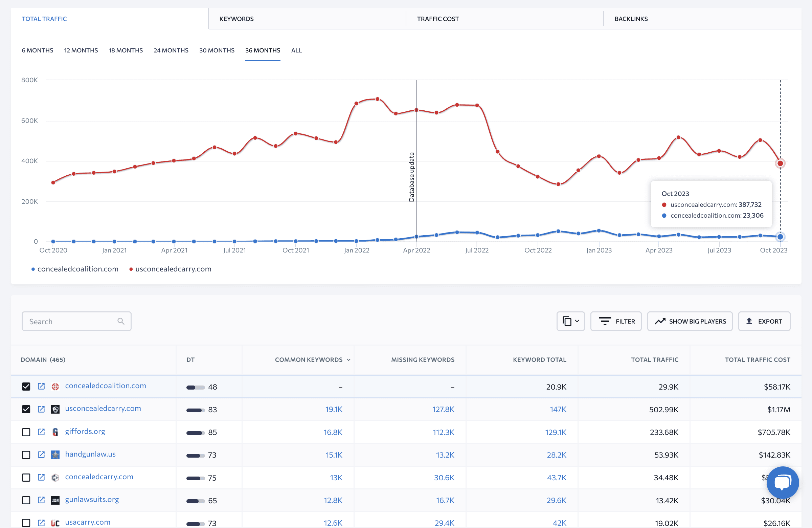Open usconcealedcarry.com external link icon

pos(41,409)
